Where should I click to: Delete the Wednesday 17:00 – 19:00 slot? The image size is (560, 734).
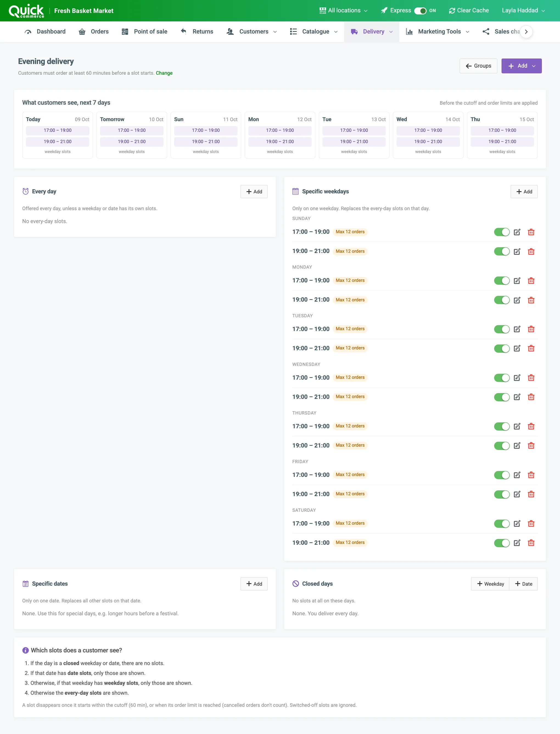click(531, 378)
